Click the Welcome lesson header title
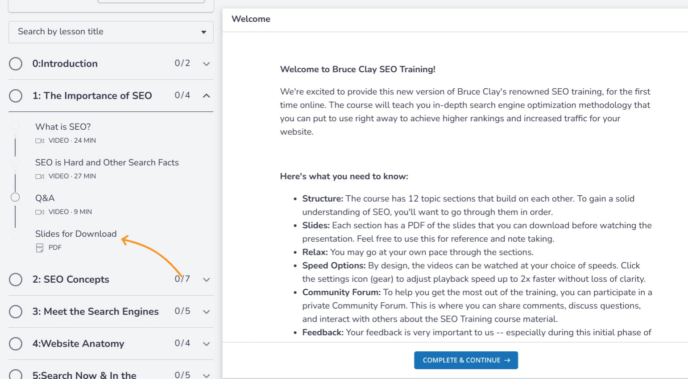This screenshot has width=688, height=379. pos(251,19)
